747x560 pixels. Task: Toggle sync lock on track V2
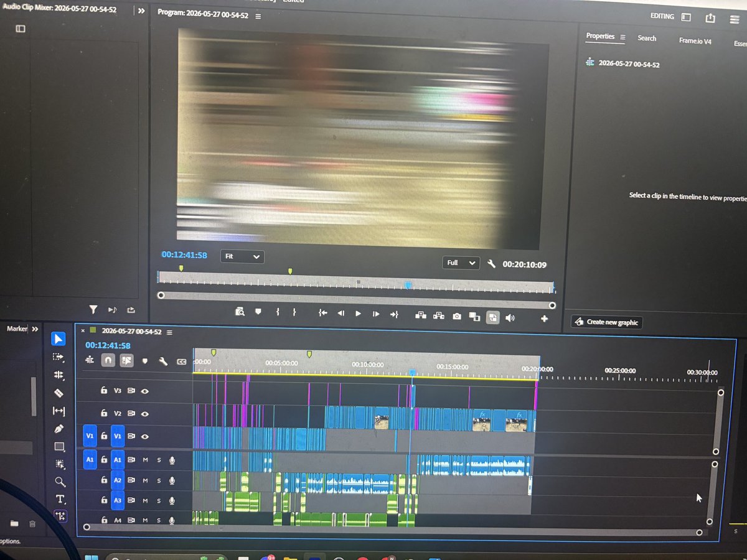click(131, 414)
